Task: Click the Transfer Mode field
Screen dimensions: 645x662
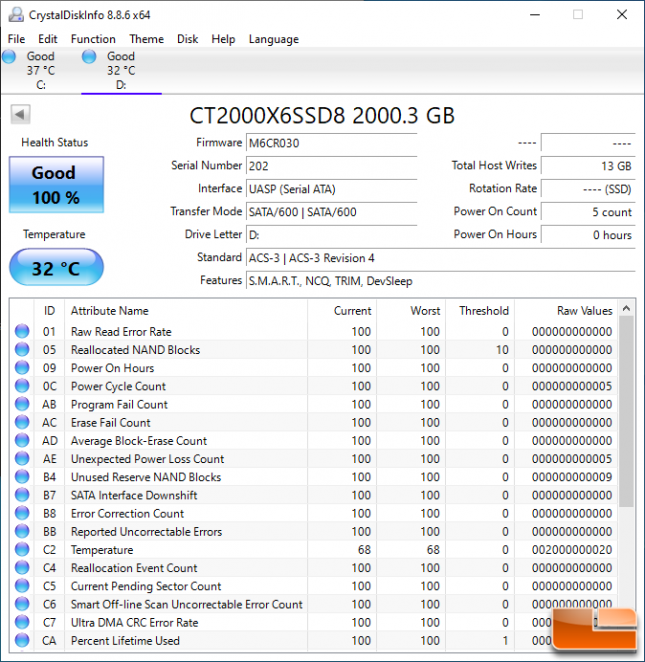Action: point(331,212)
